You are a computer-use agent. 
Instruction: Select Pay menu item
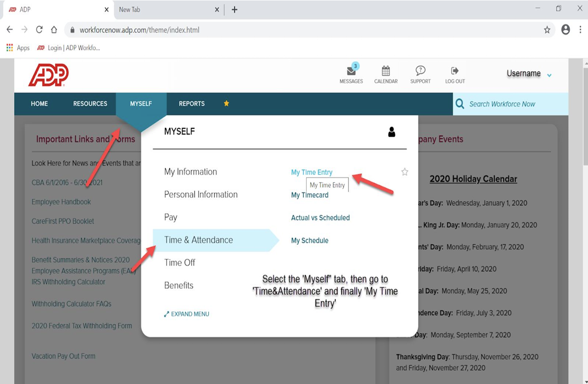pos(170,217)
